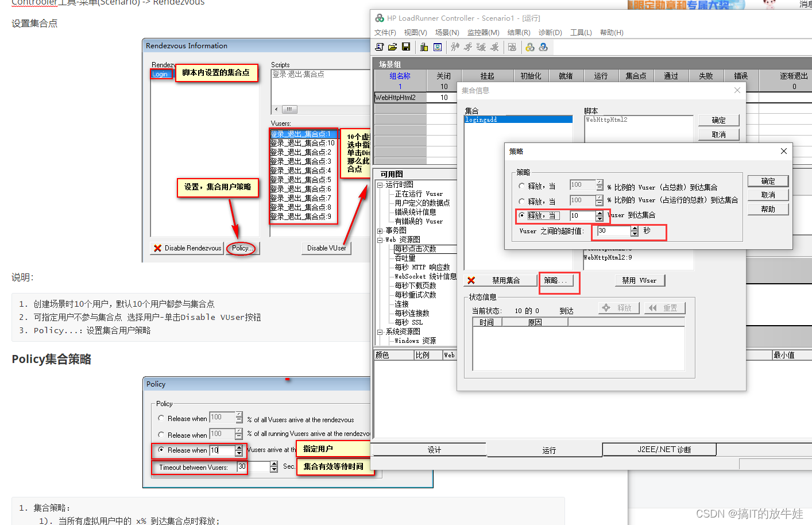Click the second greyed running-figure toolbar icon
This screenshot has height=525, width=812.
pyautogui.click(x=468, y=47)
